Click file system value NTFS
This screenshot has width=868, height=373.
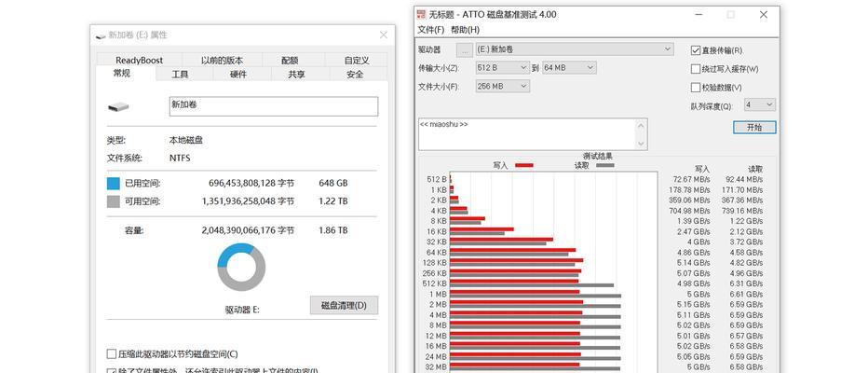[x=180, y=158]
